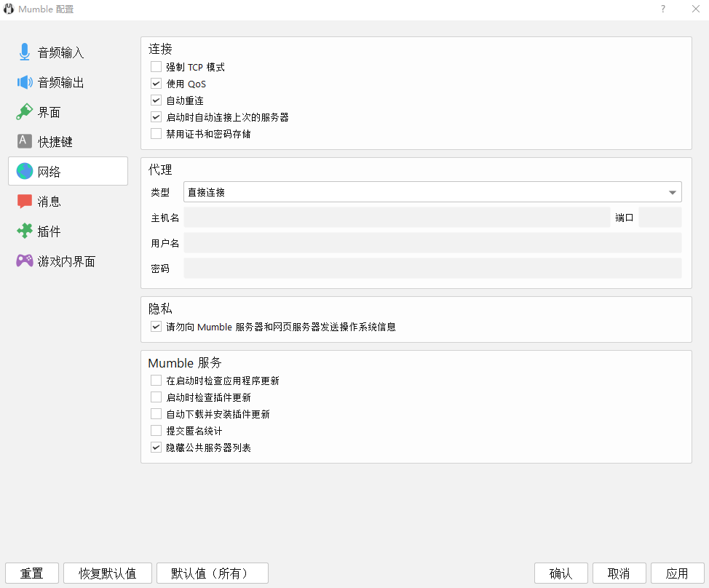This screenshot has height=588, width=709.
Task: Click the 应用 button
Action: pyautogui.click(x=677, y=573)
